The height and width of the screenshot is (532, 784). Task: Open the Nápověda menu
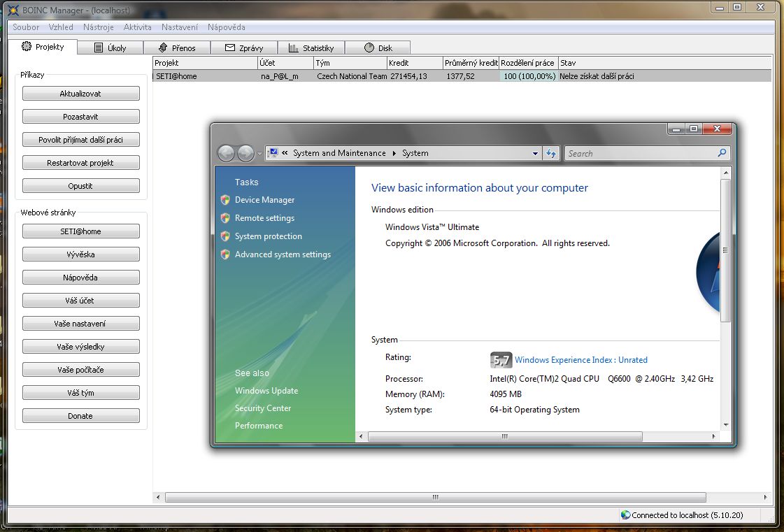tap(226, 27)
